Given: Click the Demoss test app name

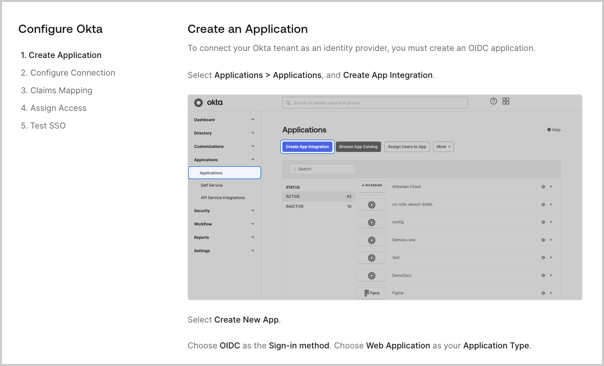Looking at the screenshot, I should (404, 240).
